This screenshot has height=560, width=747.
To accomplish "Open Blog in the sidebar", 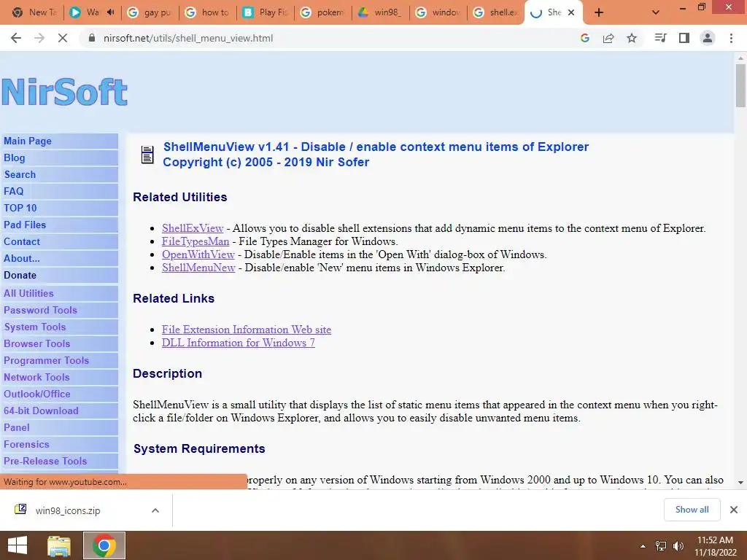I will click(59, 157).
